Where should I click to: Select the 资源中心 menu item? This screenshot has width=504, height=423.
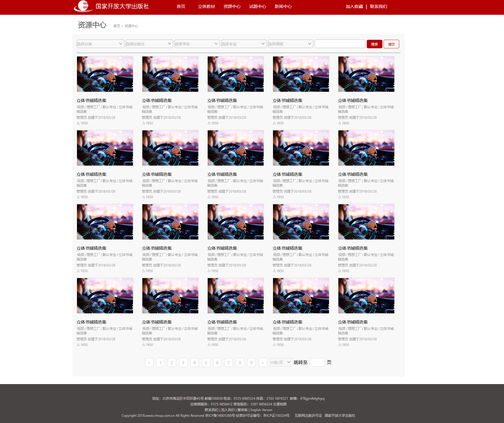coord(232,6)
